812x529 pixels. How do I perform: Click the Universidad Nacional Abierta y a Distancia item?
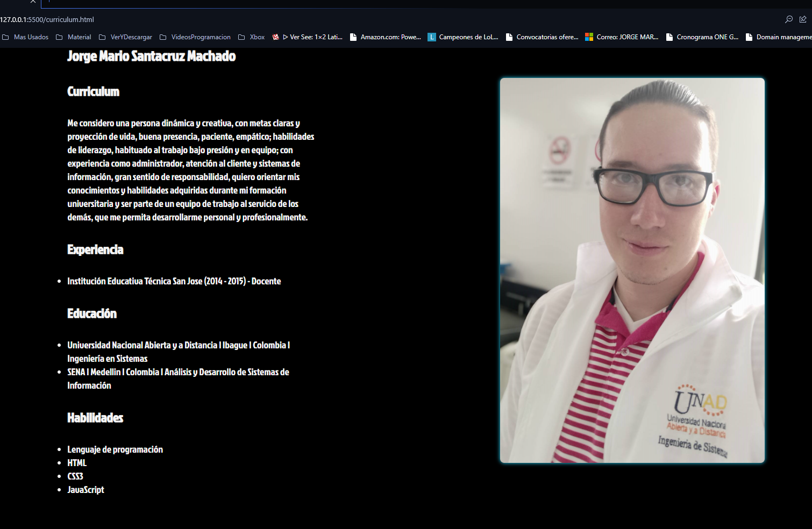(179, 352)
